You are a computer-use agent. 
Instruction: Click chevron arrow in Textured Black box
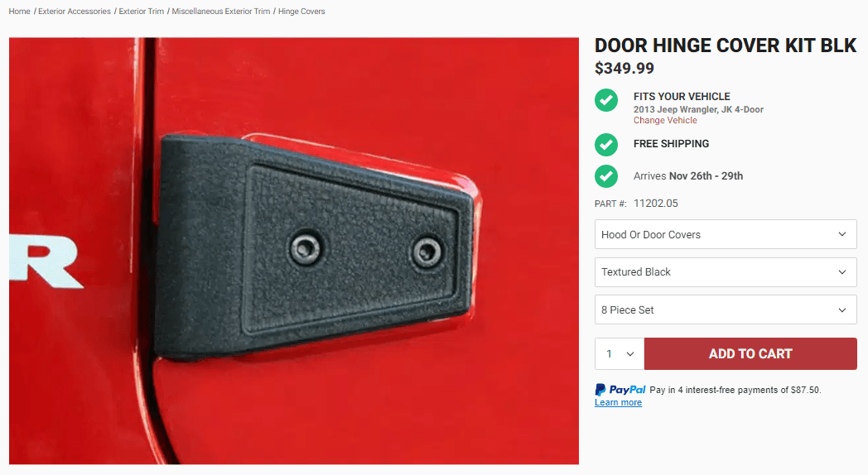pos(842,272)
